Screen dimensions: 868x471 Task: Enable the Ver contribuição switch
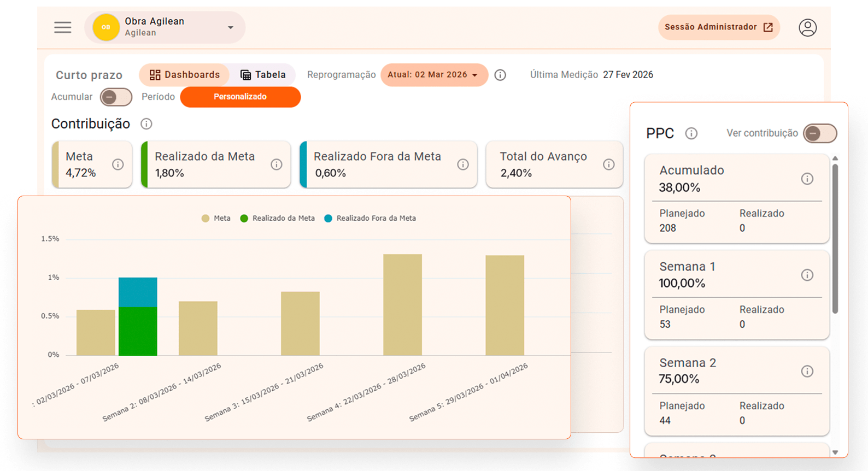coord(820,133)
